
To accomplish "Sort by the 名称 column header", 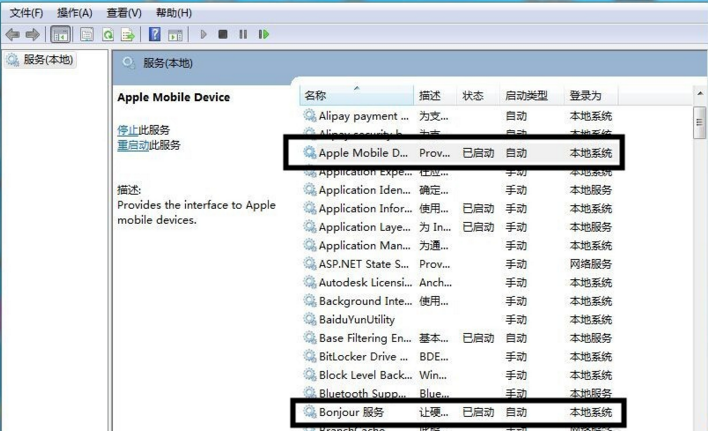I will pos(356,96).
